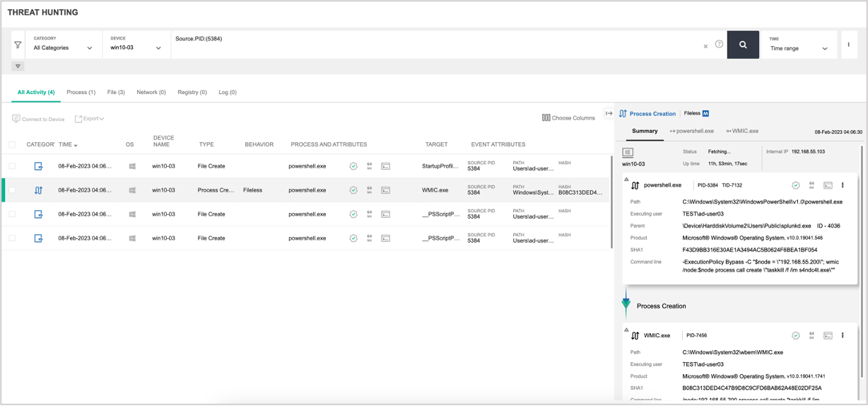Screen dimensions: 868x406
Task: Collapse the powershell.exe process card
Action: pyautogui.click(x=626, y=180)
